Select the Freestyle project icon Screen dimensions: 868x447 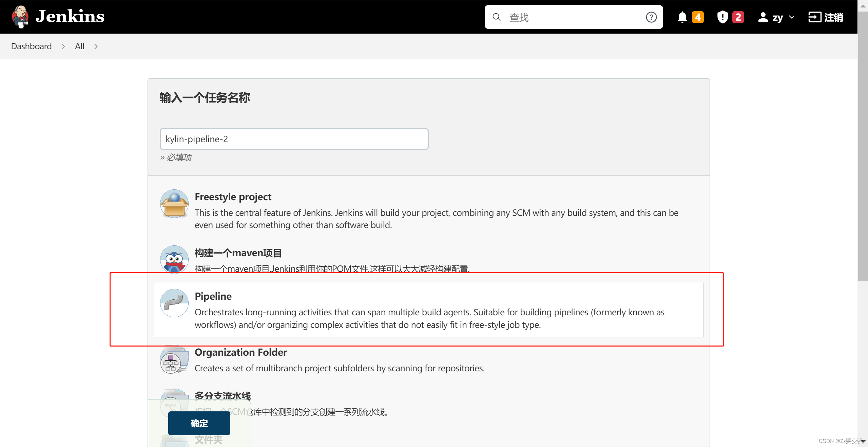tap(174, 203)
